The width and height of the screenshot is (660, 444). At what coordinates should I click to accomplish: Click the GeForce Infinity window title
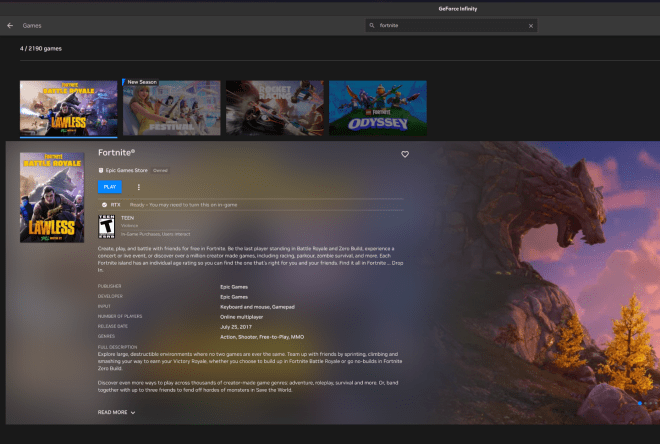[x=458, y=9]
